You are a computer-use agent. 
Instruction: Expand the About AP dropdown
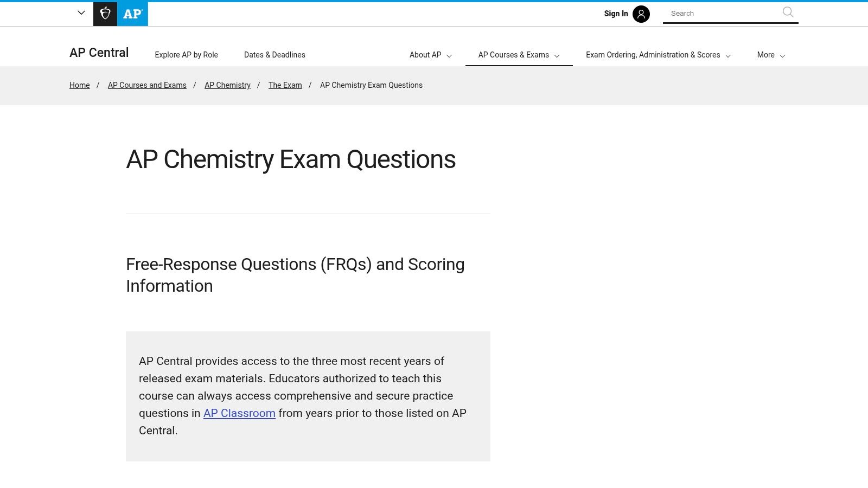[431, 55]
